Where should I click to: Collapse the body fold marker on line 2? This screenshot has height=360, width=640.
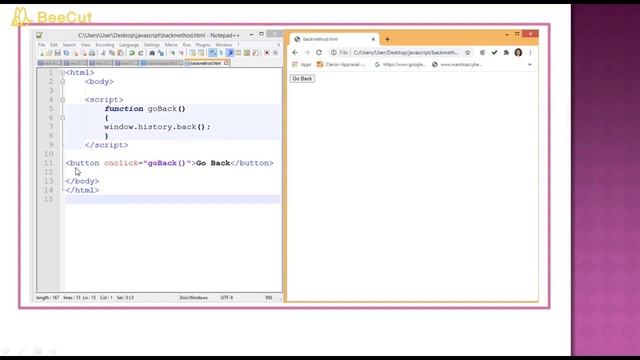point(62,82)
